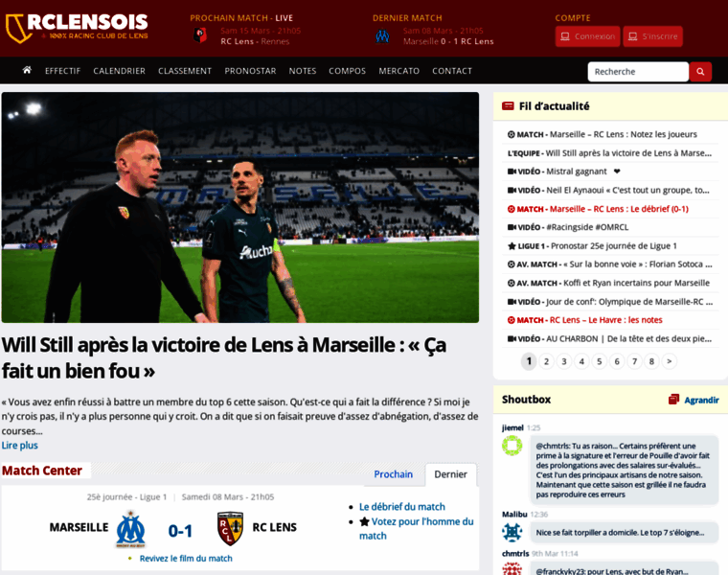Image resolution: width=728 pixels, height=575 pixels.
Task: Follow the Lire plus link
Action: pos(19,446)
